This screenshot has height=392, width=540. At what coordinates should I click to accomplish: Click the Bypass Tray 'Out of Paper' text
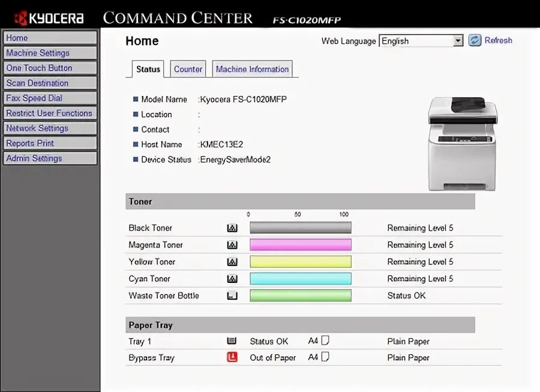(273, 358)
